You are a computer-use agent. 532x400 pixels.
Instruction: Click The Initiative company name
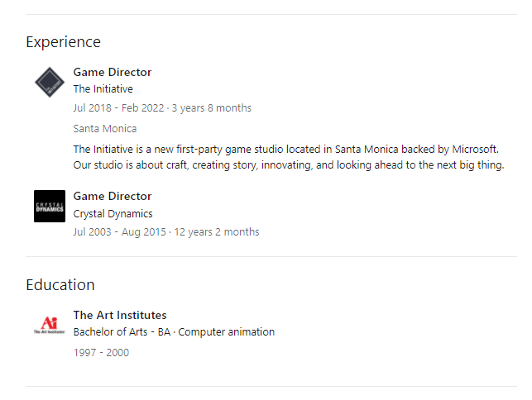tap(103, 89)
